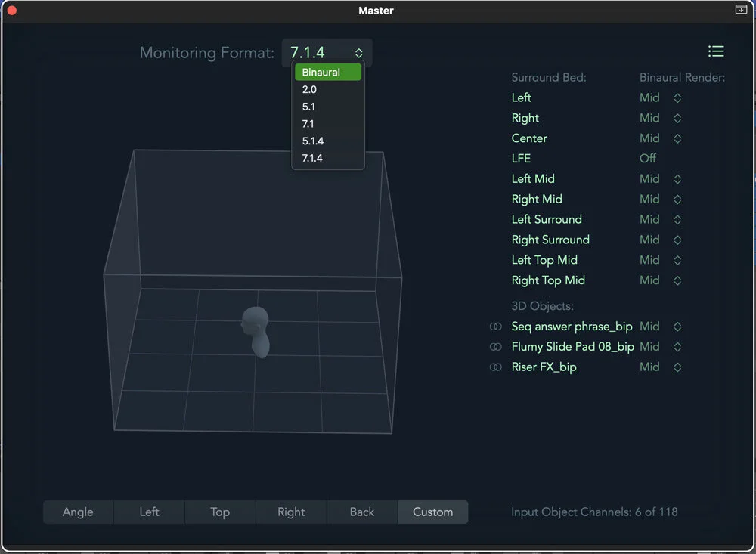Screen dimensions: 756x554
Task: Select the Custom view button
Action: 433,512
